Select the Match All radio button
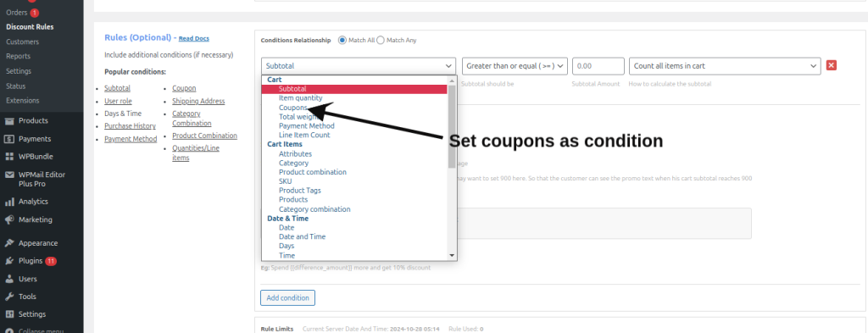The width and height of the screenshot is (868, 333). pyautogui.click(x=342, y=41)
